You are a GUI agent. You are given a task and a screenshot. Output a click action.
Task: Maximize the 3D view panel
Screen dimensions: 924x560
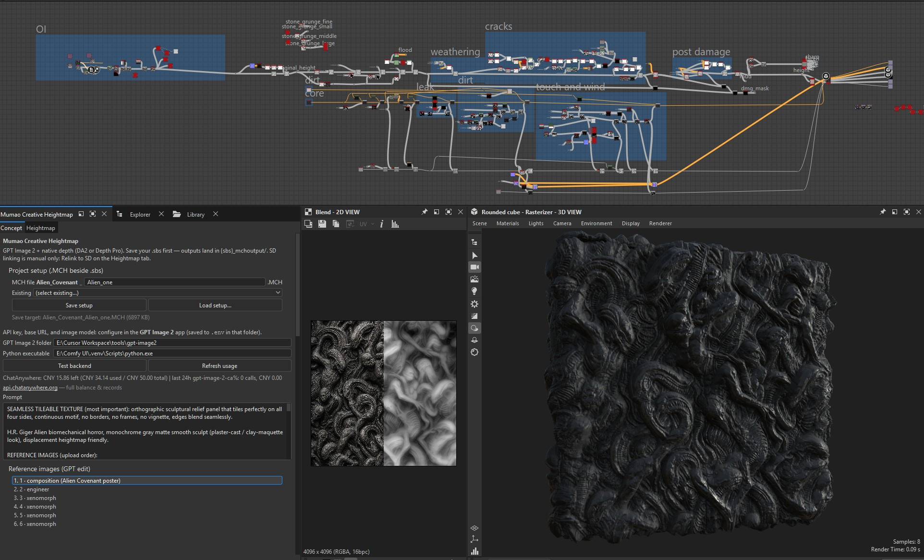point(907,212)
